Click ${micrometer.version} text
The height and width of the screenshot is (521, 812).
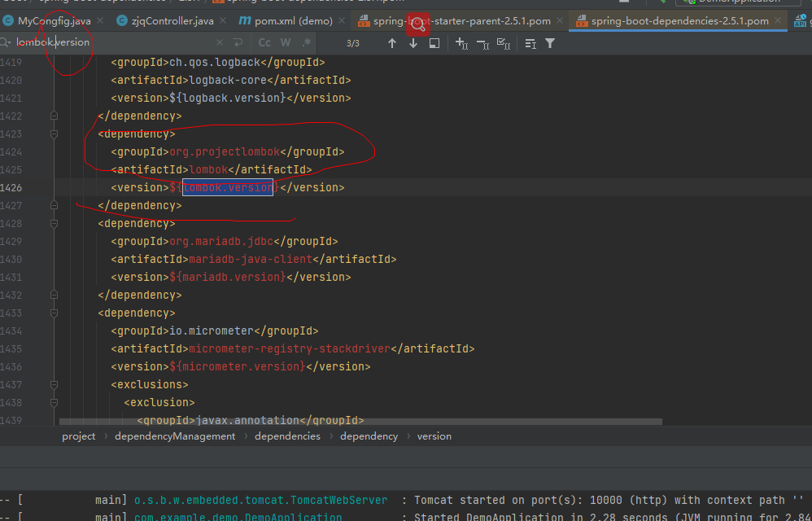pos(238,366)
